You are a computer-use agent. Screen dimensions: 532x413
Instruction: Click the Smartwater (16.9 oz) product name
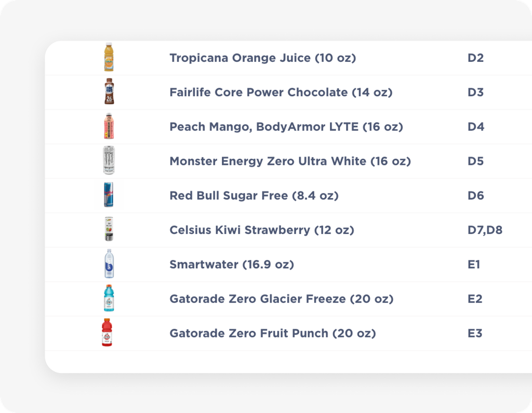(x=231, y=265)
